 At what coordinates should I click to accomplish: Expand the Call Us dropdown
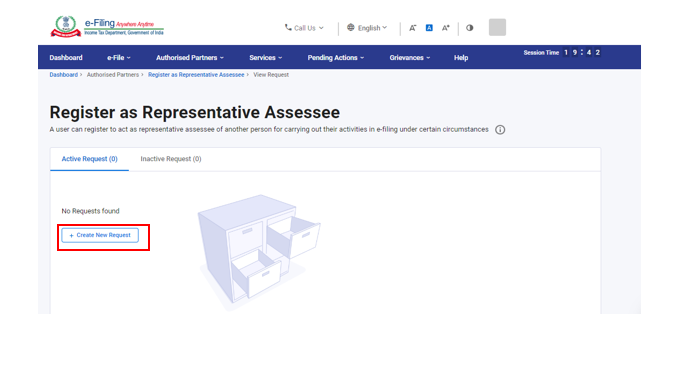[x=304, y=28]
